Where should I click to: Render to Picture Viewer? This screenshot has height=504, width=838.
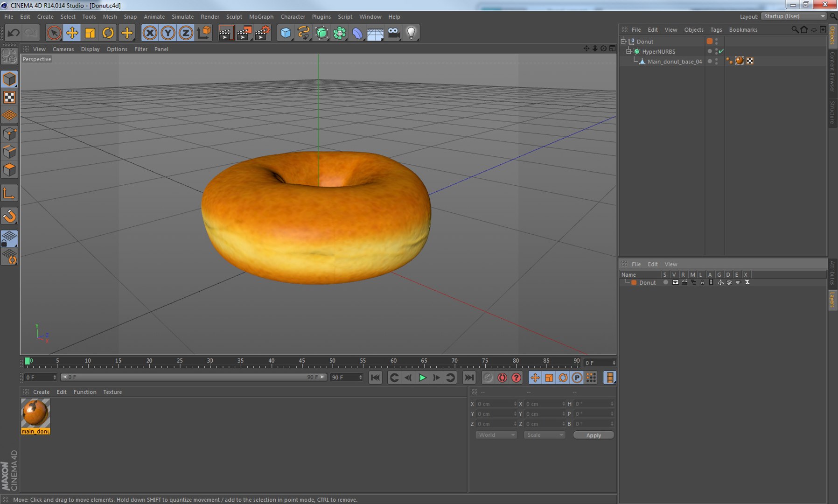244,33
